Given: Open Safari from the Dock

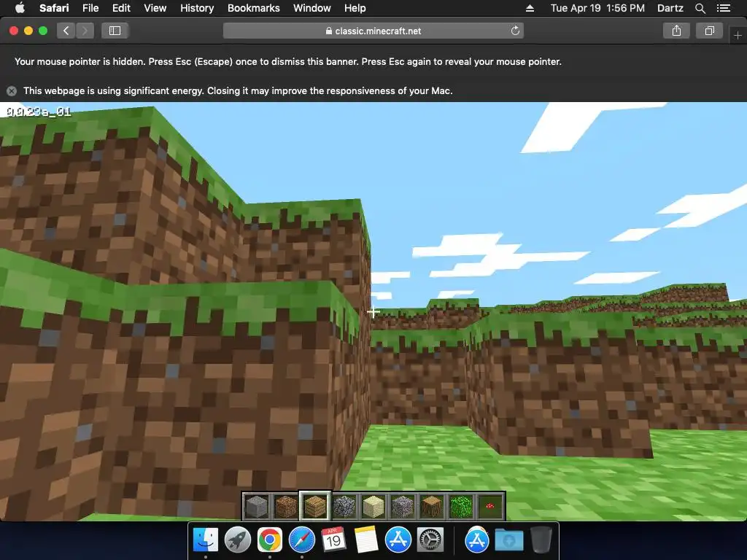Looking at the screenshot, I should click(x=301, y=540).
